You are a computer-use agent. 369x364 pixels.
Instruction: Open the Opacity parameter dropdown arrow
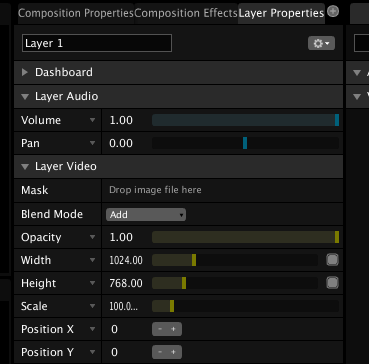click(93, 237)
